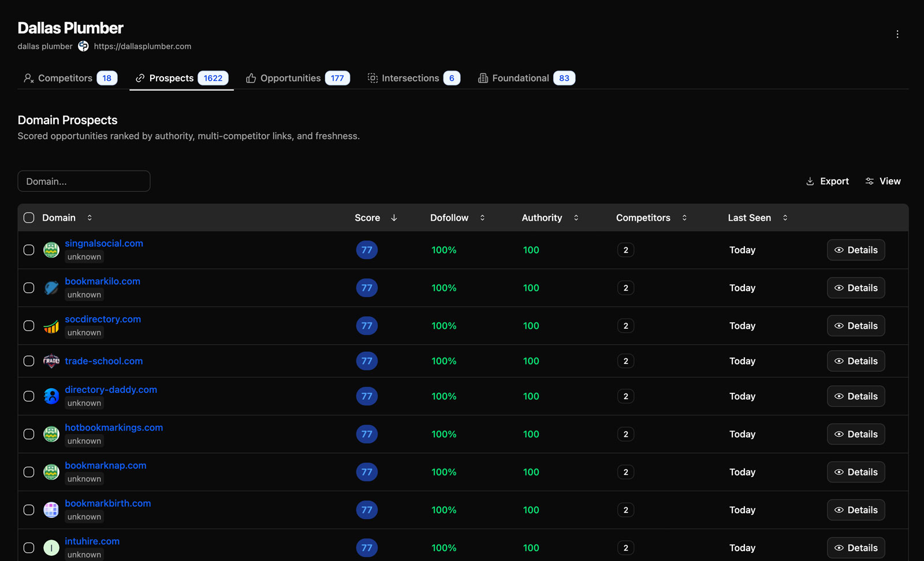Viewport: 924px width, 561px height.
Task: Click the directory-daddy.com favicon icon
Action: click(51, 396)
